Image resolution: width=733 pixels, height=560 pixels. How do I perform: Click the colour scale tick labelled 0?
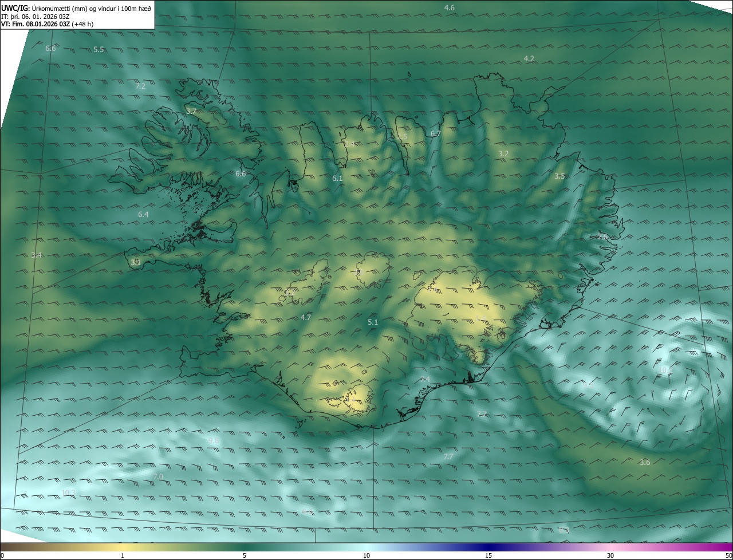(2, 555)
